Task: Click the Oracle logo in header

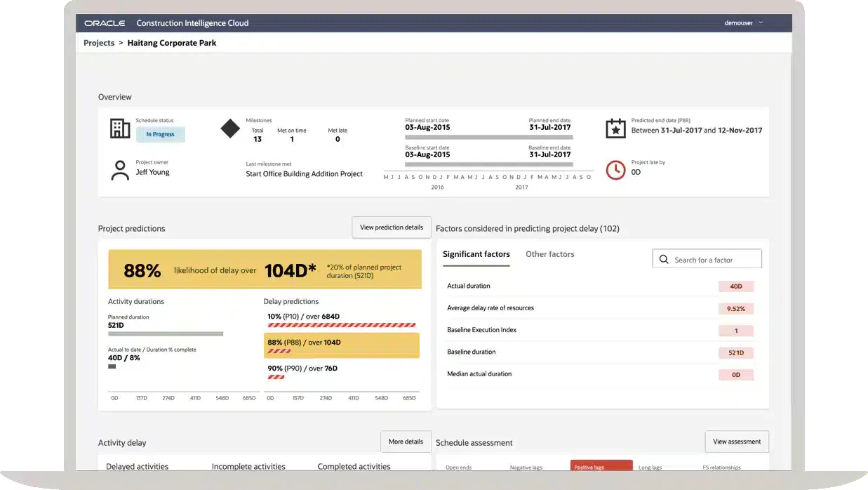Action: click(105, 23)
